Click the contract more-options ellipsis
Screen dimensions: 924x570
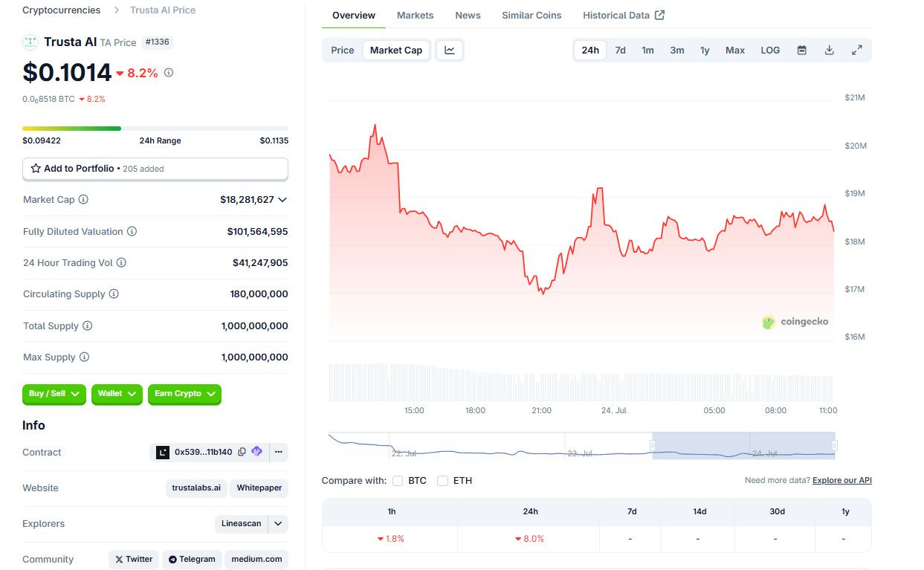coord(279,452)
